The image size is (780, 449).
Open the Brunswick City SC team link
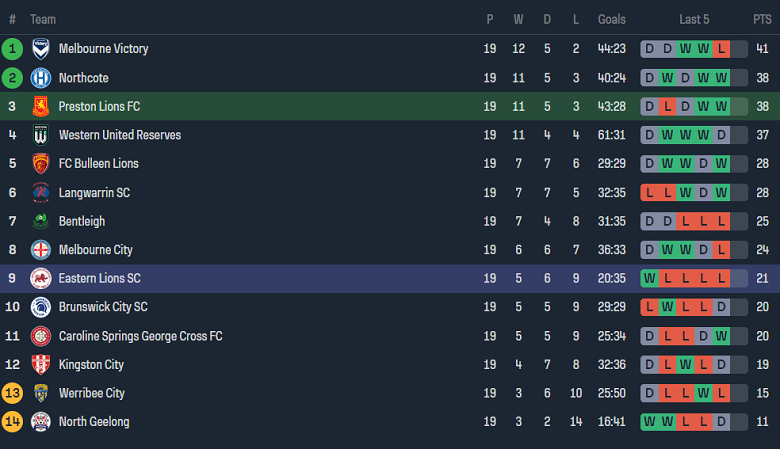103,307
